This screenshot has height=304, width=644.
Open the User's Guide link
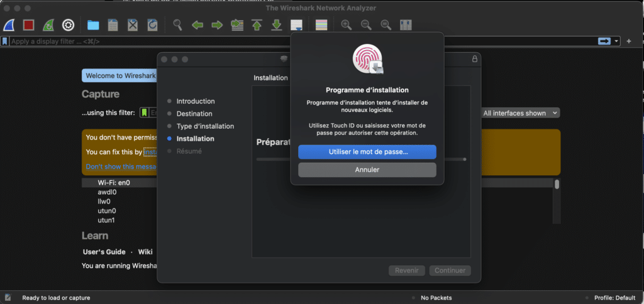104,252
